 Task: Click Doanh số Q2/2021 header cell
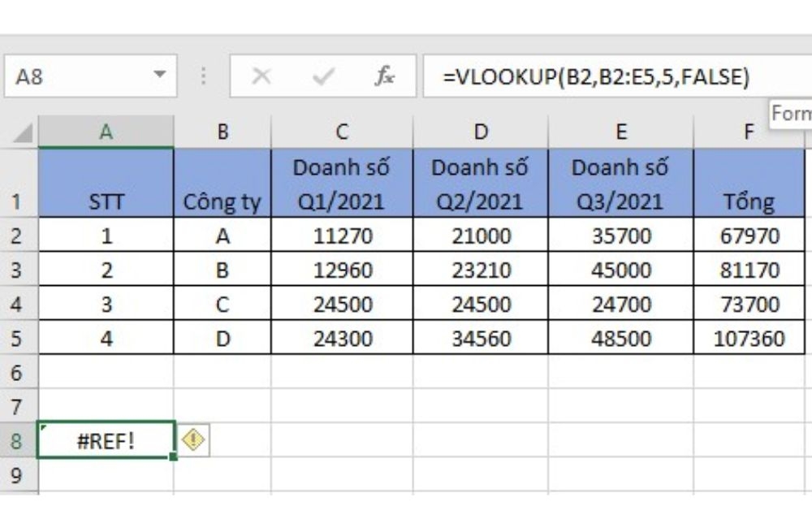481,183
